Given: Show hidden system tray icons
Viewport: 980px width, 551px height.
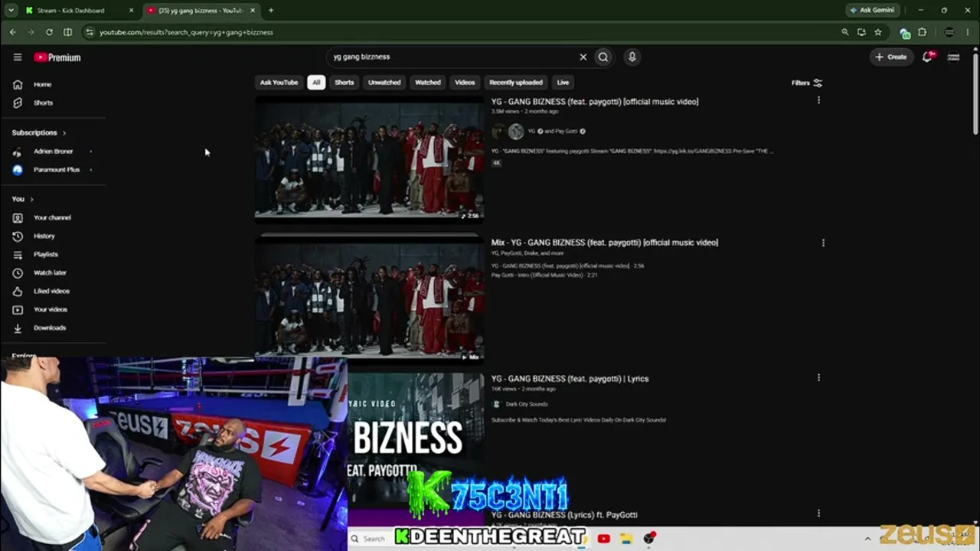Looking at the screenshot, I should pos(867,539).
